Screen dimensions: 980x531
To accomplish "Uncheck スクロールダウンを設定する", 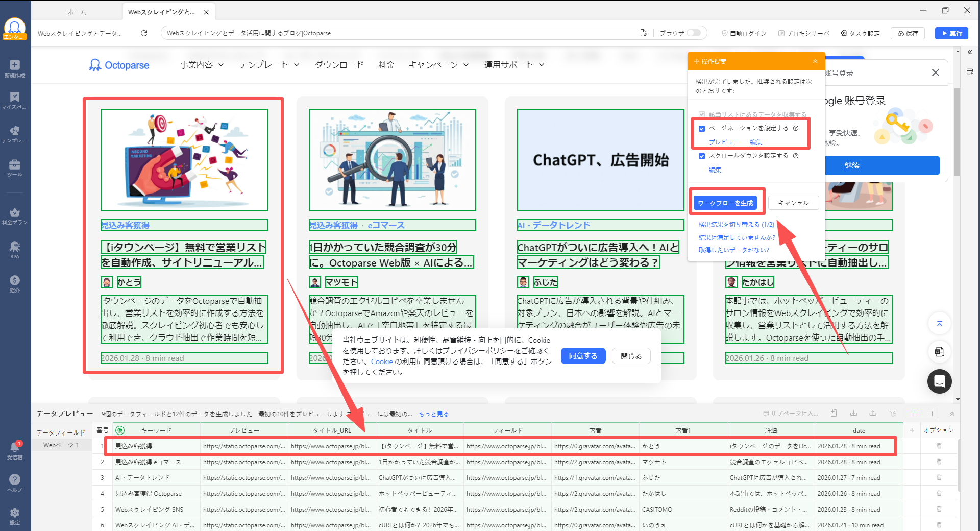I will (x=702, y=156).
